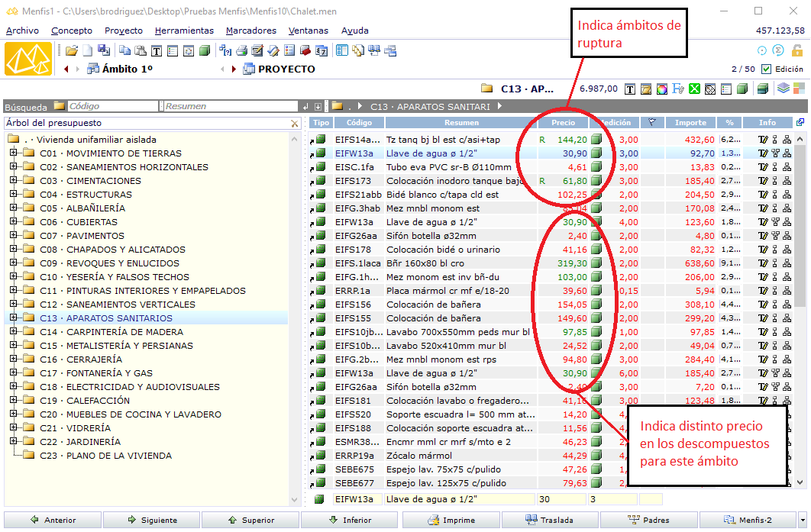Click the panel layout icon in the toolbar

pyautogui.click(x=341, y=50)
